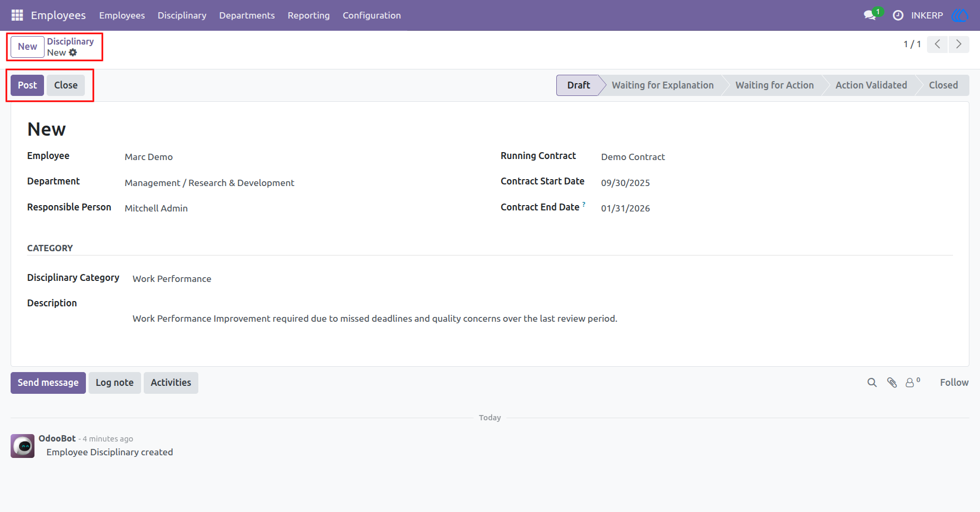
Task: Select the Closed status stage
Action: tap(943, 85)
